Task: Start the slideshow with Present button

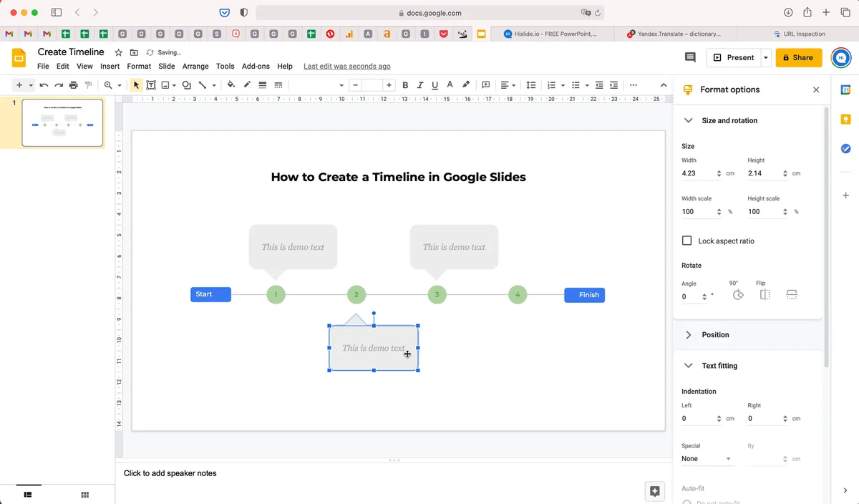Action: click(734, 57)
